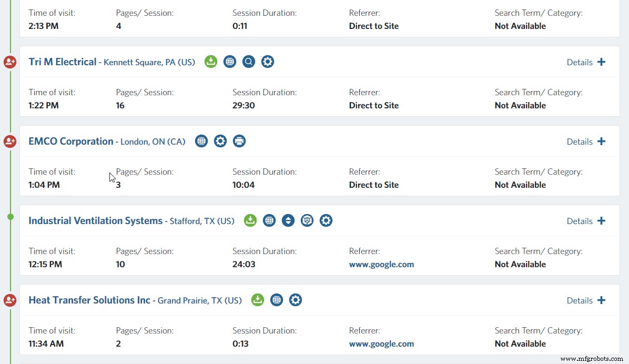
Task: Click the globe icon for Industrial Ventilation Systems
Action: (269, 220)
